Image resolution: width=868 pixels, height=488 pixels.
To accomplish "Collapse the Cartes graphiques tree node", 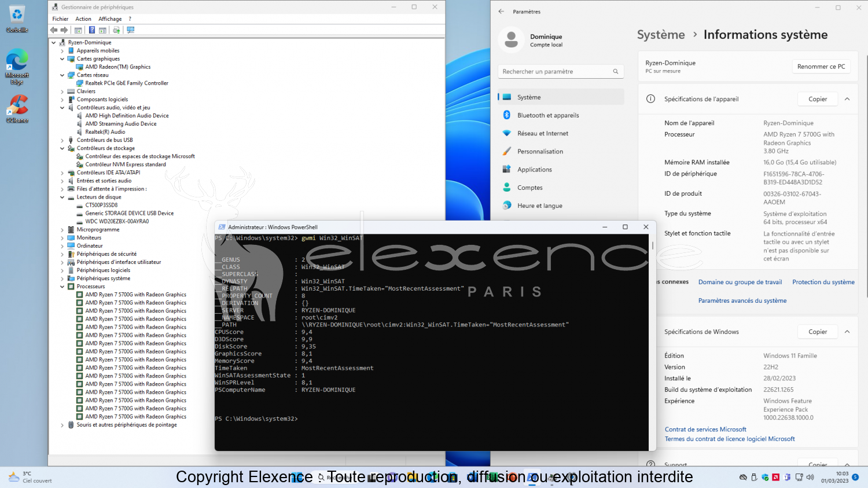I will coord(62,59).
